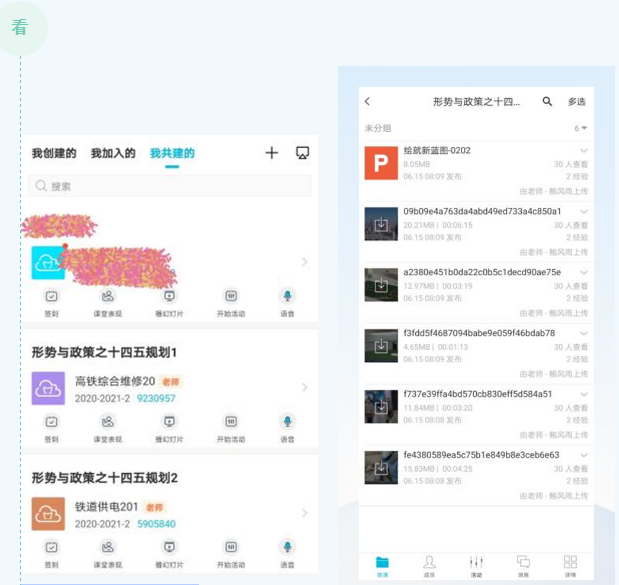Tap 开始活动 icon under 铁道供电201
Viewport: 619px width, 585px height.
click(x=231, y=547)
